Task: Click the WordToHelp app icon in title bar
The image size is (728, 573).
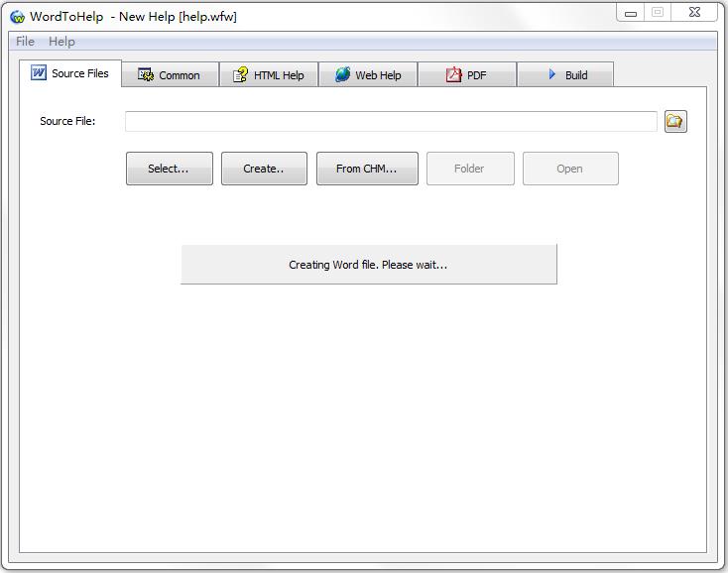Action: coord(17,17)
